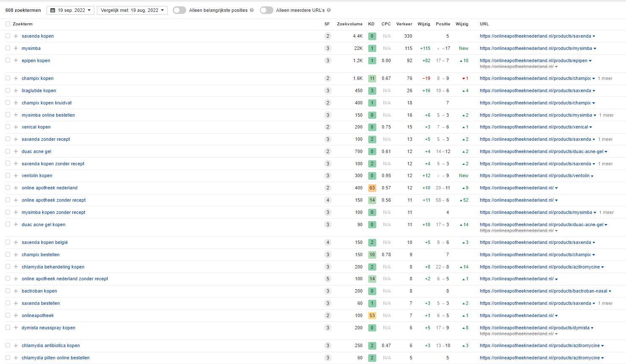Open URL dropdown for duac acne gel row
The image size is (626, 364).
(x=606, y=152)
